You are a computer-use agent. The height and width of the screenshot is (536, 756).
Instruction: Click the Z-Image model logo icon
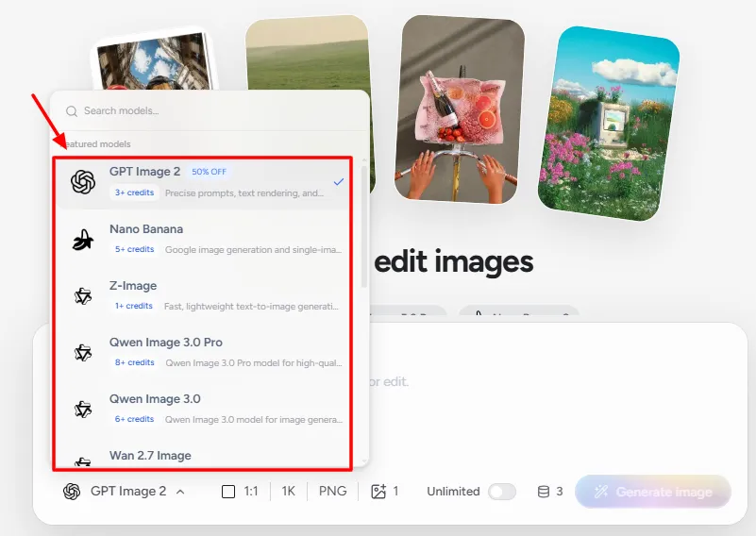tap(83, 296)
